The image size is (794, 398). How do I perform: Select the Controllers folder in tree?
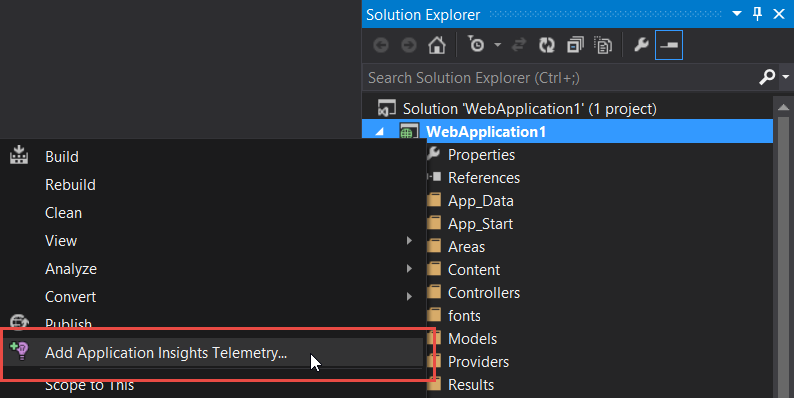[x=484, y=293]
